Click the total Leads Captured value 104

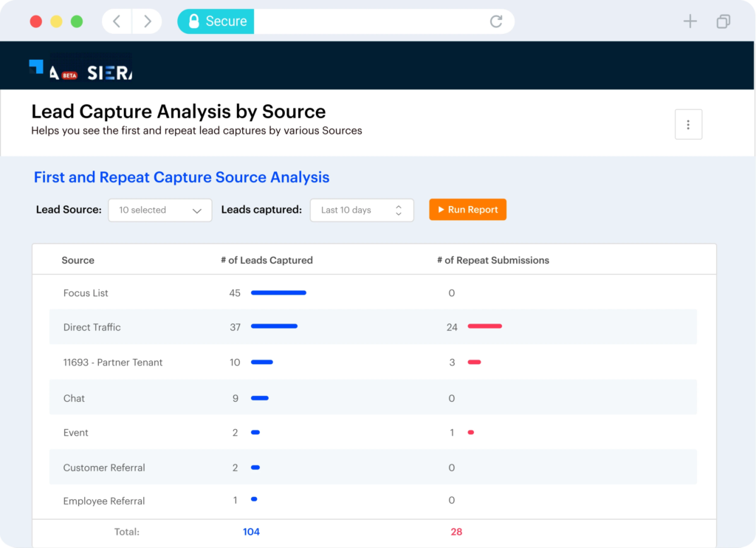click(x=251, y=531)
